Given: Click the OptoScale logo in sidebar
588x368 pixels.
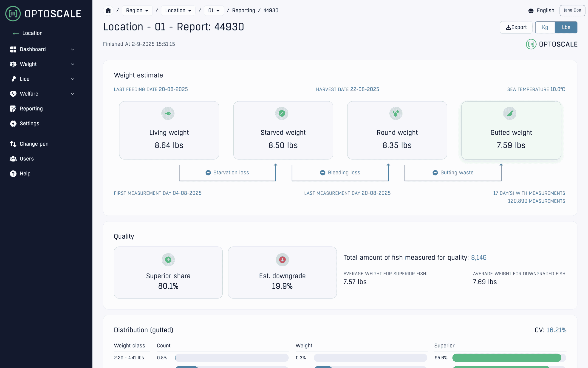Looking at the screenshot, I should pos(43,14).
